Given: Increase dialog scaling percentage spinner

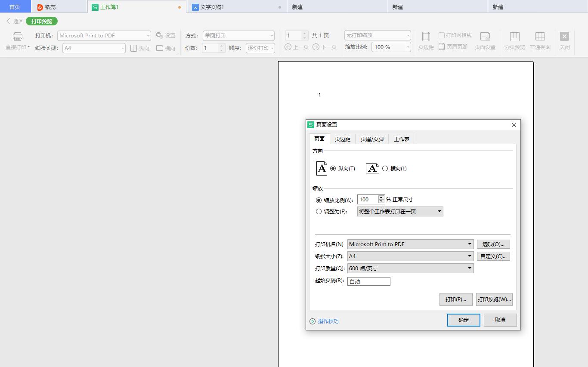Looking at the screenshot, I should click(x=381, y=197).
